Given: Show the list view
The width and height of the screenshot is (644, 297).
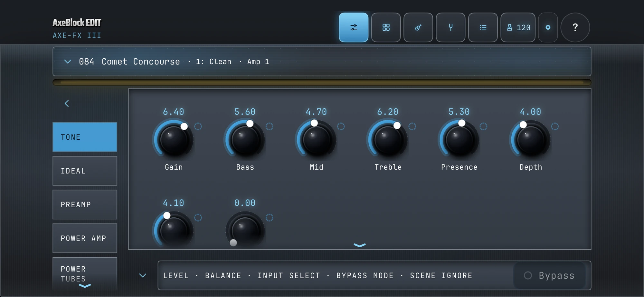Looking at the screenshot, I should point(483,27).
